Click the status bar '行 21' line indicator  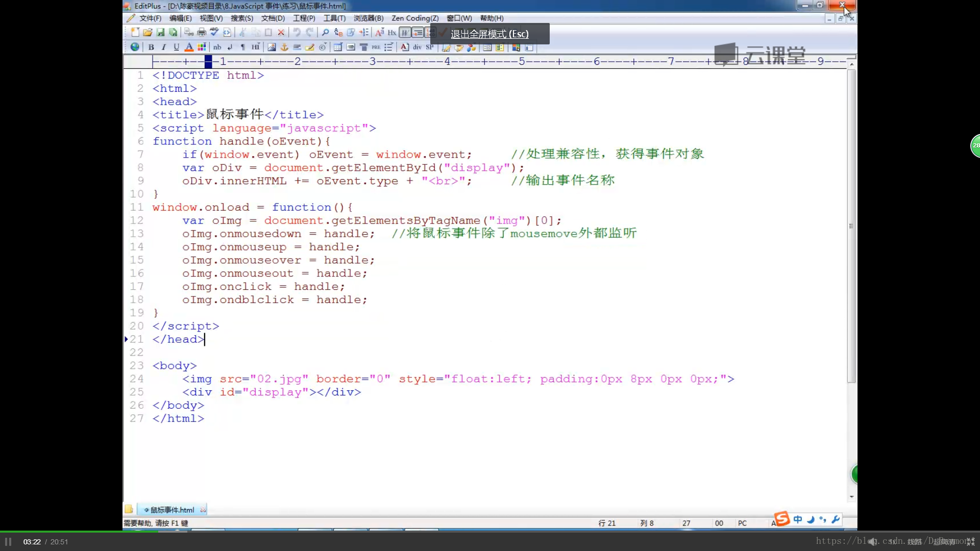coord(607,523)
